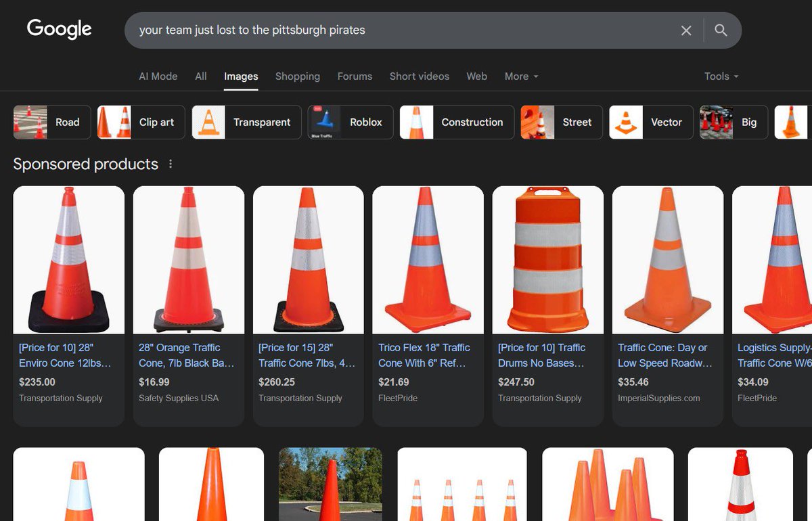Click the $260.25 price
The height and width of the screenshot is (521, 812).
pyautogui.click(x=277, y=382)
